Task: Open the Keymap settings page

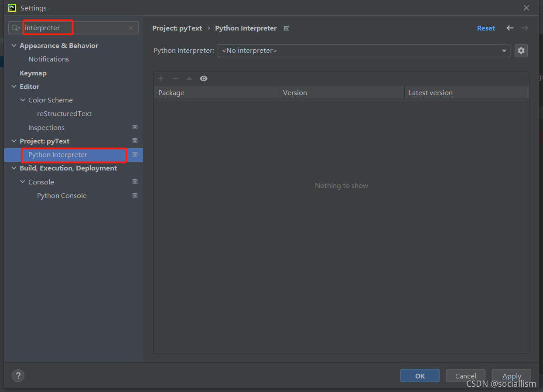Action: tap(33, 73)
